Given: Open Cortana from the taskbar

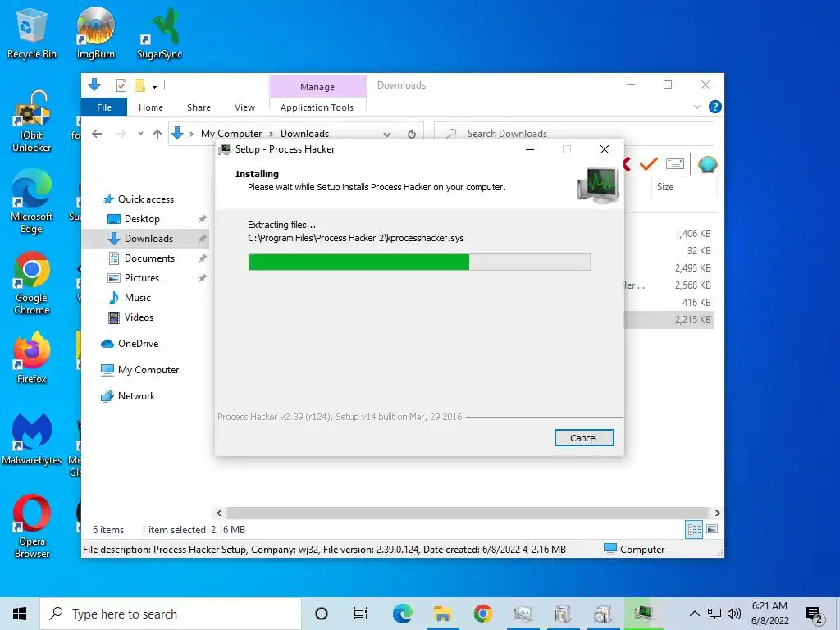Looking at the screenshot, I should (322, 614).
